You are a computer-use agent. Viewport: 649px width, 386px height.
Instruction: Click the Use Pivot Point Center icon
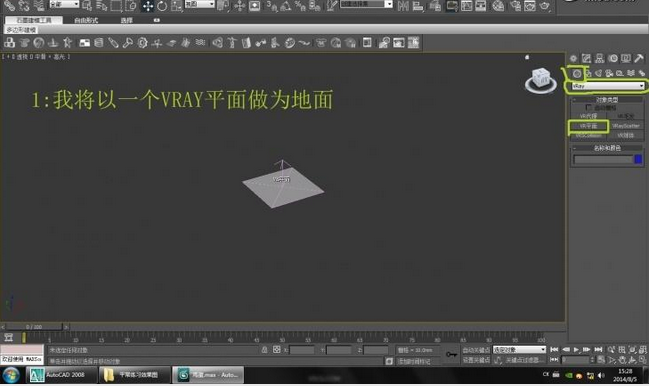click(223, 5)
